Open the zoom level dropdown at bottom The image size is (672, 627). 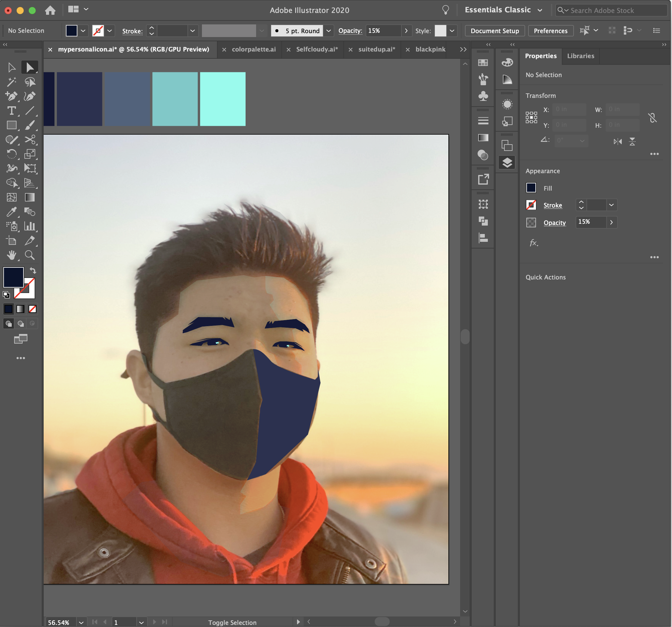coord(81,622)
